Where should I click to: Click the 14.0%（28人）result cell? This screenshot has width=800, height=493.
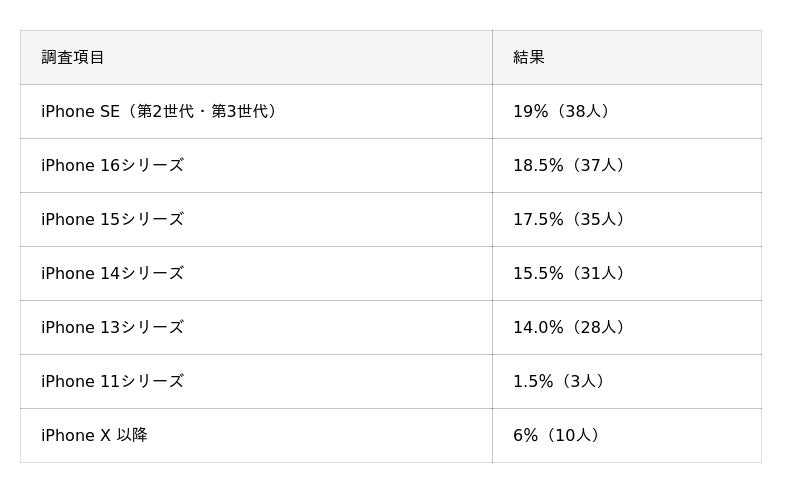click(x=569, y=328)
